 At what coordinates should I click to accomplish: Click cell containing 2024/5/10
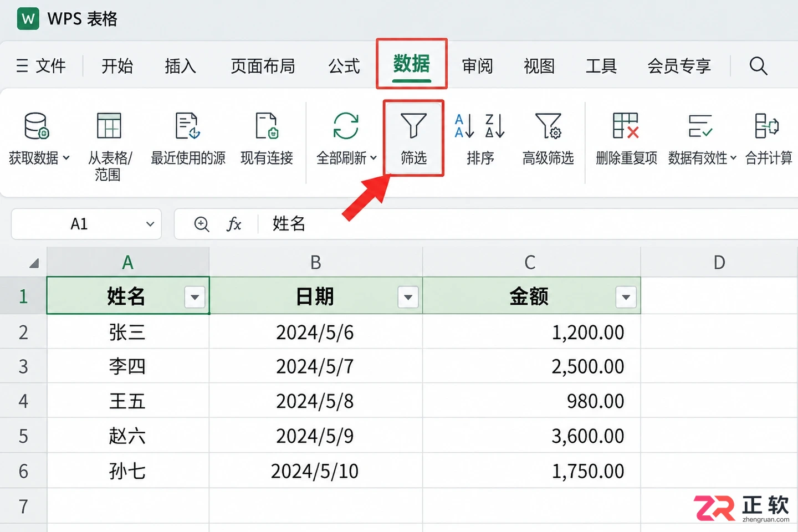point(316,471)
